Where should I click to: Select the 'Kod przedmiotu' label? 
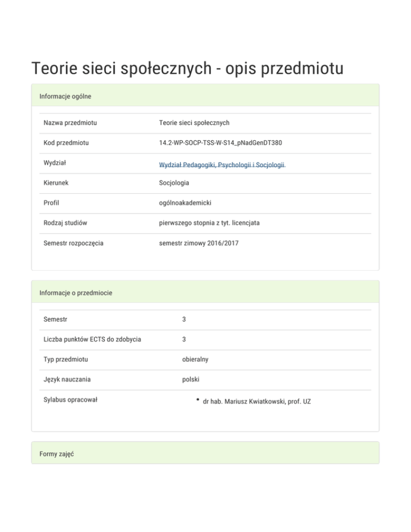[x=66, y=143]
